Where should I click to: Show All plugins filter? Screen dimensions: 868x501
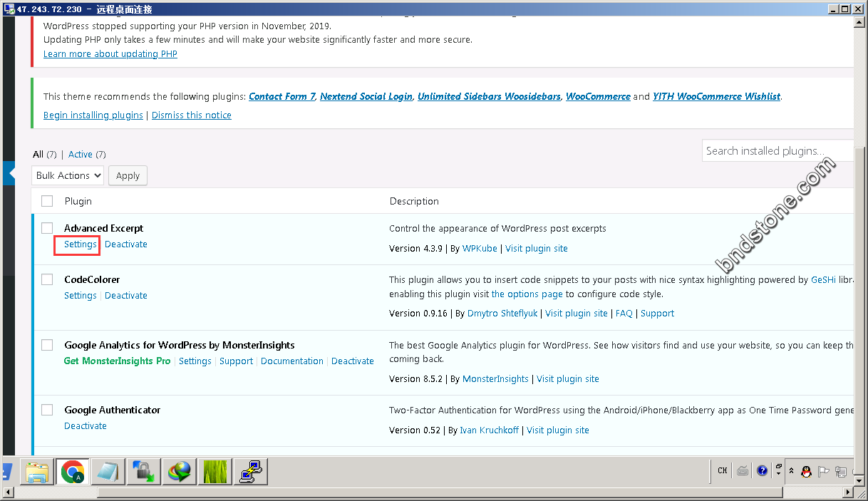(38, 154)
